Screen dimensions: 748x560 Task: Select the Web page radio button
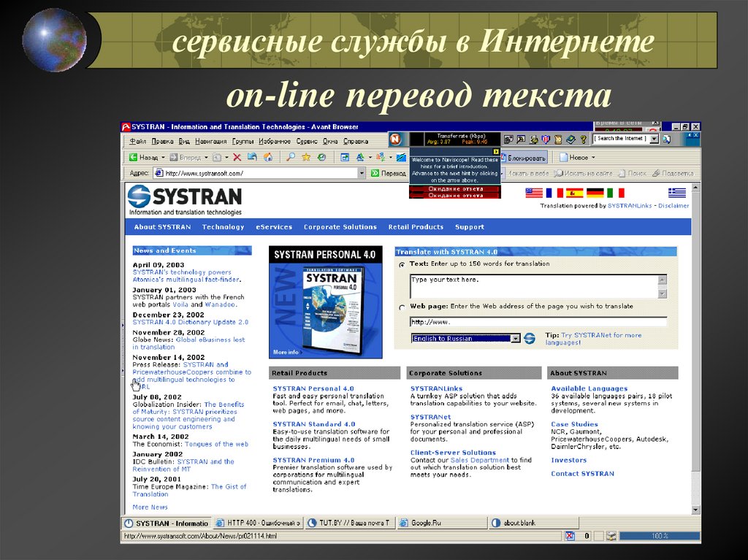[401, 307]
